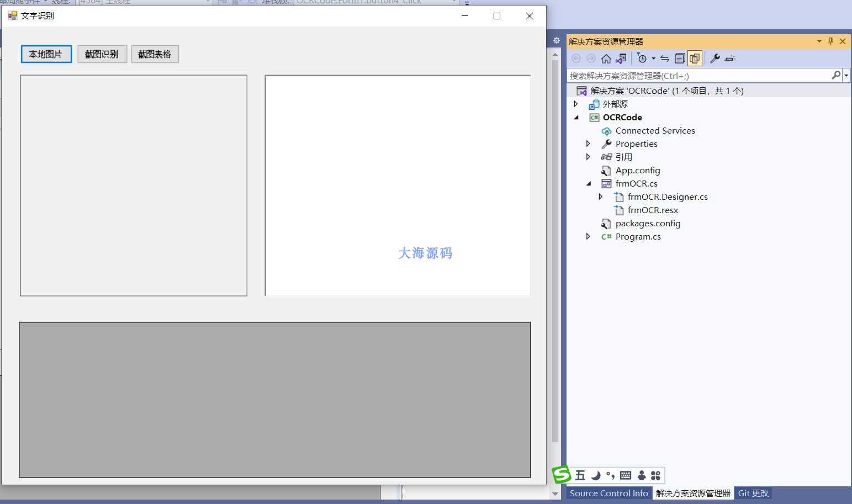852x504 pixels.
Task: Click the forward navigation arrow in Solution Explorer
Action: [x=591, y=59]
